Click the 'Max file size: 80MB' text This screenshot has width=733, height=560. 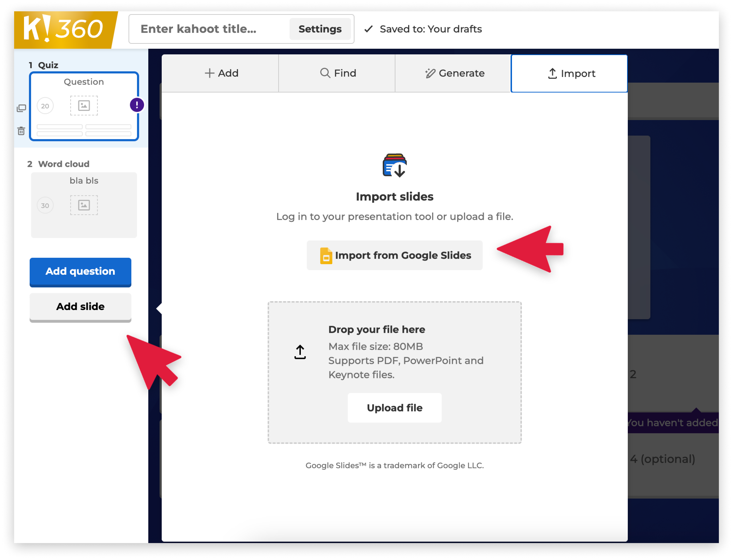[x=376, y=347]
